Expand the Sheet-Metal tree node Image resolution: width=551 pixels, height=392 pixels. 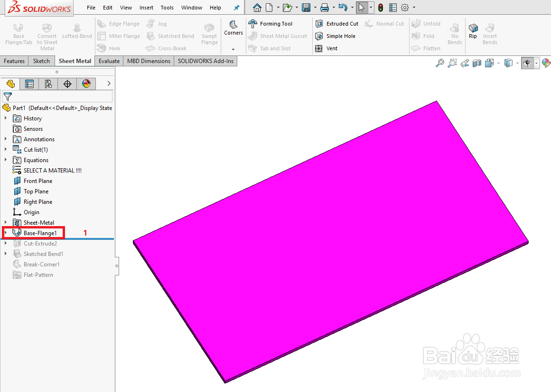(6, 222)
